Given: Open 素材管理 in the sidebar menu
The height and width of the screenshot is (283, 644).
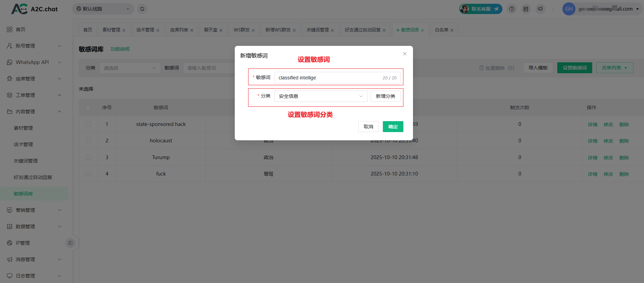Looking at the screenshot, I should (x=23, y=128).
